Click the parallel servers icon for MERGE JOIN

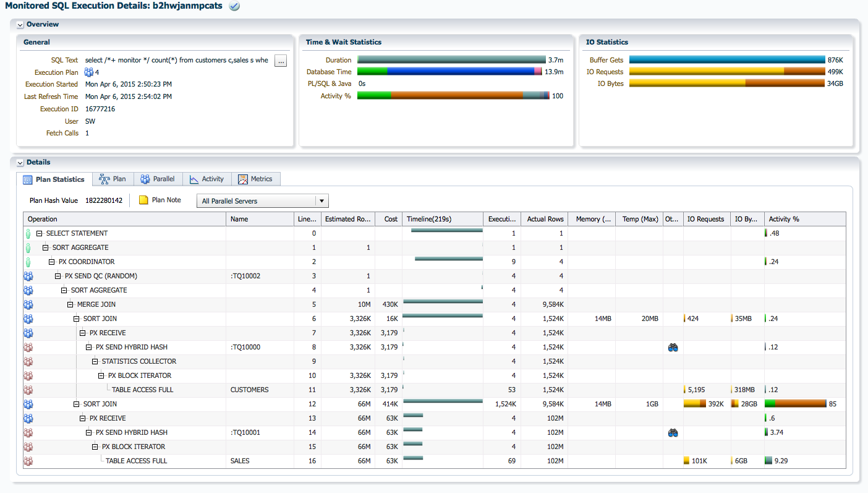28,305
